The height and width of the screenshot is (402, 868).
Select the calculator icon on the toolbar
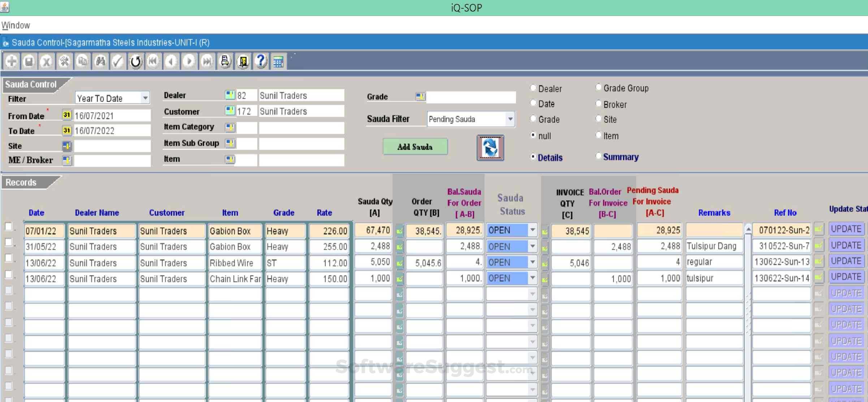[x=278, y=61]
